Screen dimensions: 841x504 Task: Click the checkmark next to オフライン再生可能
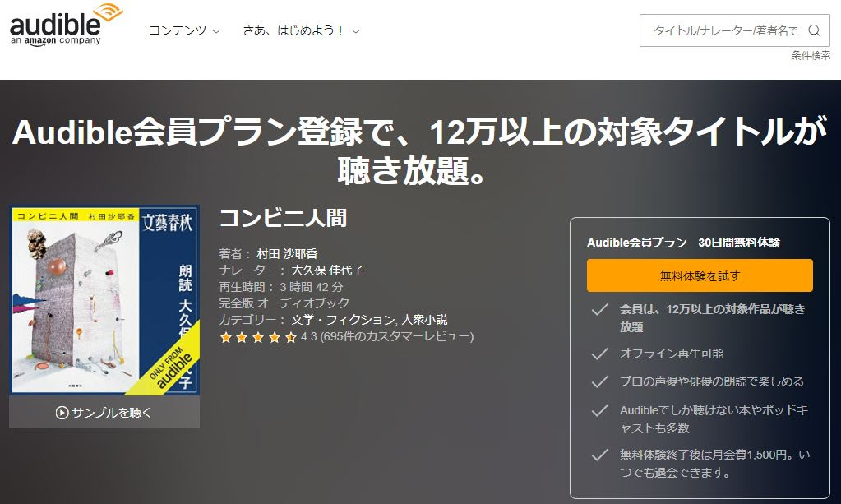coord(599,354)
